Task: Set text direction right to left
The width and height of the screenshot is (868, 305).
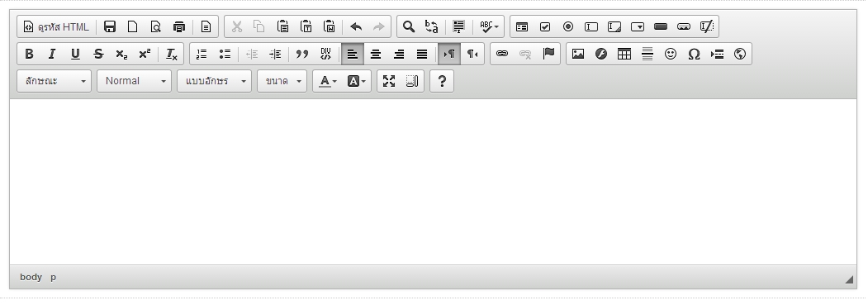Action: click(472, 54)
